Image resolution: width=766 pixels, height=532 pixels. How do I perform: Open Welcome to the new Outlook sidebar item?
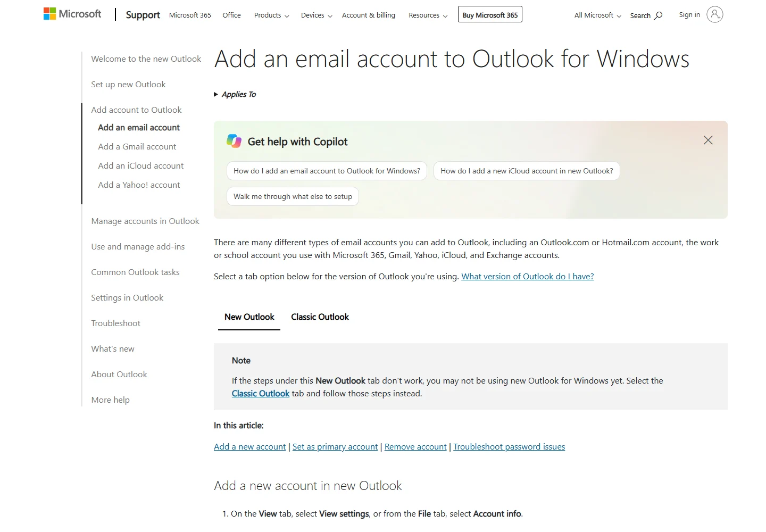point(146,59)
